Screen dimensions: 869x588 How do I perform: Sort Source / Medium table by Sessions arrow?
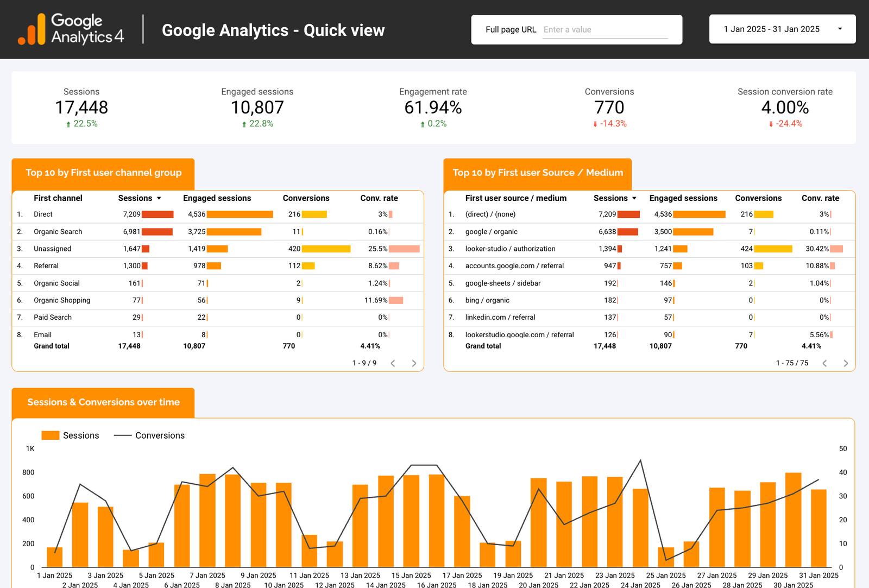pyautogui.click(x=634, y=199)
